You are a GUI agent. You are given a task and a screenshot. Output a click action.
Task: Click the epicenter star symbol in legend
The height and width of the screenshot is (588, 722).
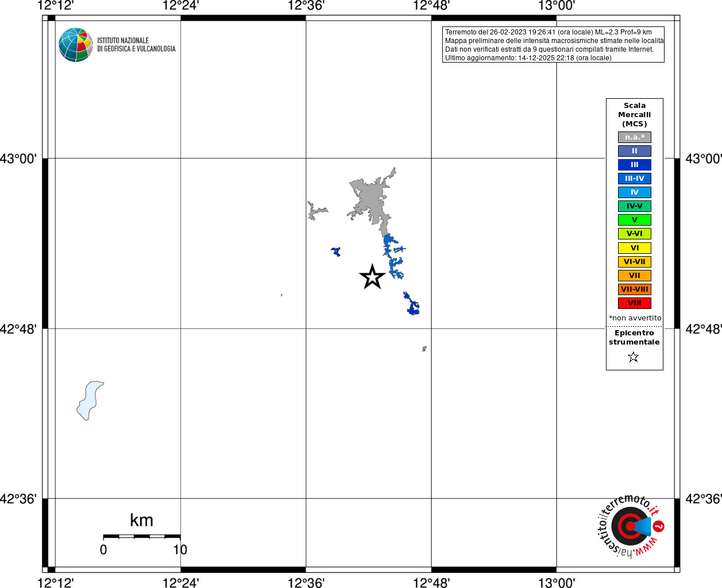634,357
